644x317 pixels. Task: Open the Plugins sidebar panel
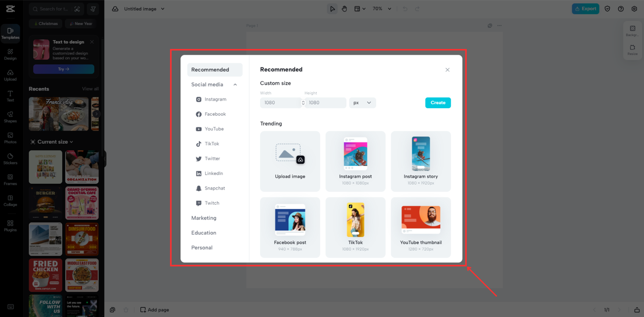[10, 226]
